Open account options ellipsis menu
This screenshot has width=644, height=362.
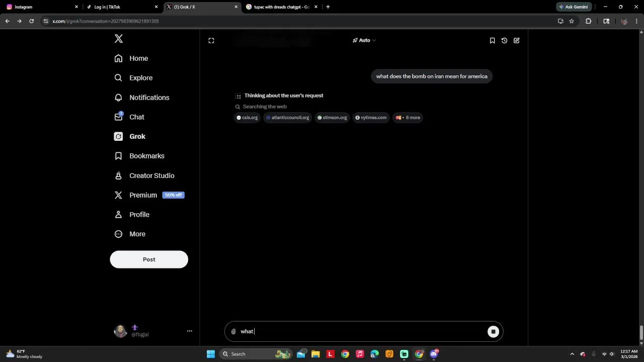[x=190, y=331]
